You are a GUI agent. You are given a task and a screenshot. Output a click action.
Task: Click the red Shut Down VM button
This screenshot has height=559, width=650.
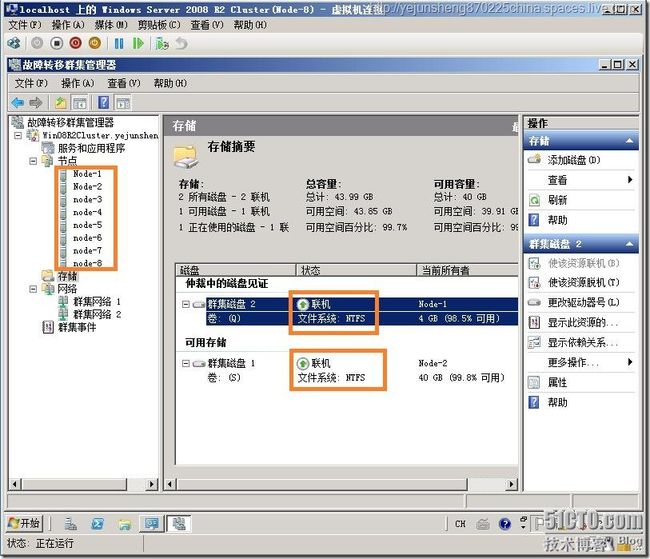(75, 43)
